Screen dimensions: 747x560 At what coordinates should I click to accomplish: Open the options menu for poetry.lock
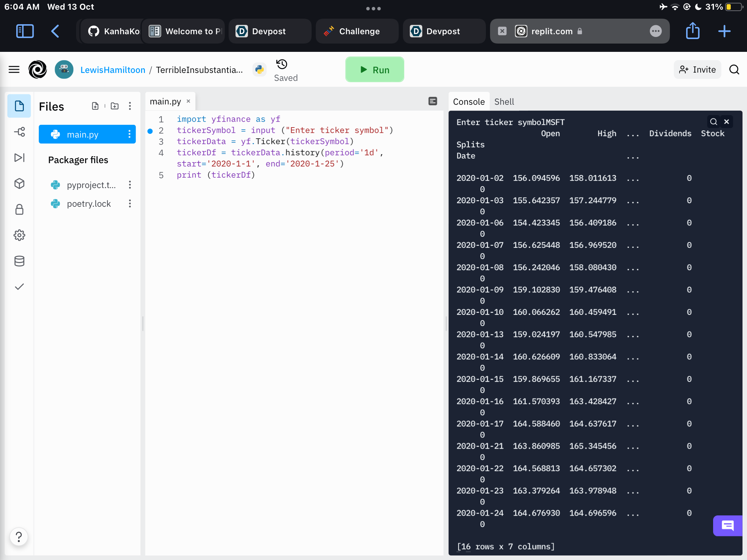pyautogui.click(x=130, y=204)
